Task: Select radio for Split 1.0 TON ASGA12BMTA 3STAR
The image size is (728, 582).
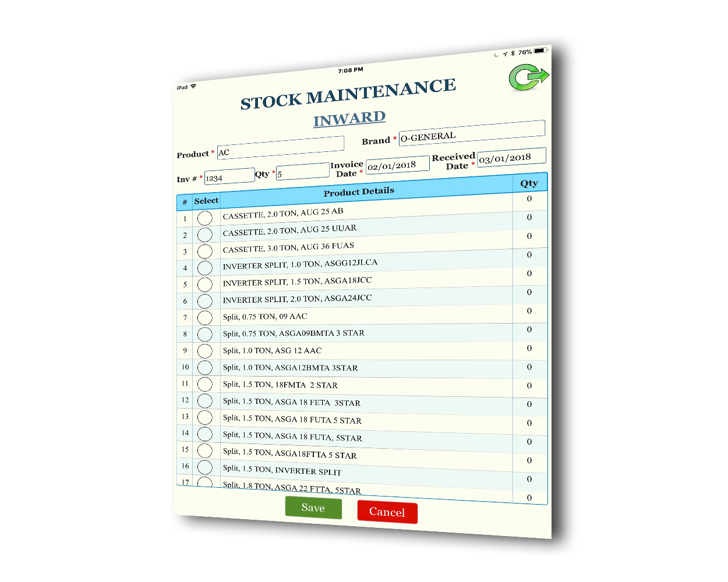Action: point(204,367)
